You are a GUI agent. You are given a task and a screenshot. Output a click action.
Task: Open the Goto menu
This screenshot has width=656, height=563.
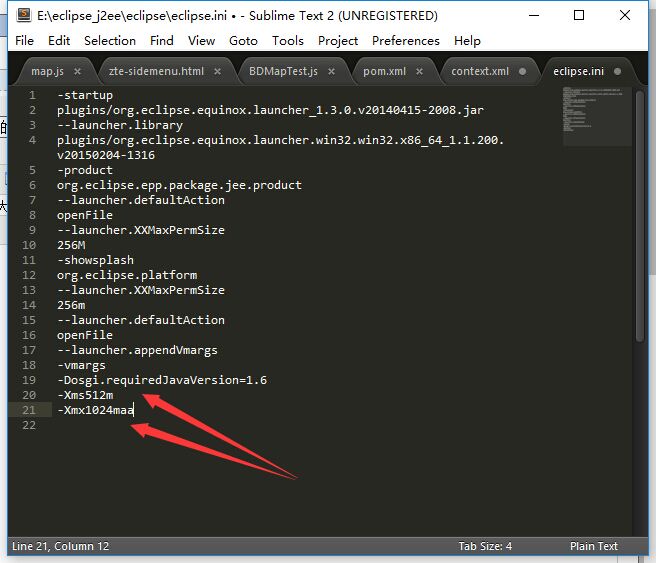pos(243,41)
